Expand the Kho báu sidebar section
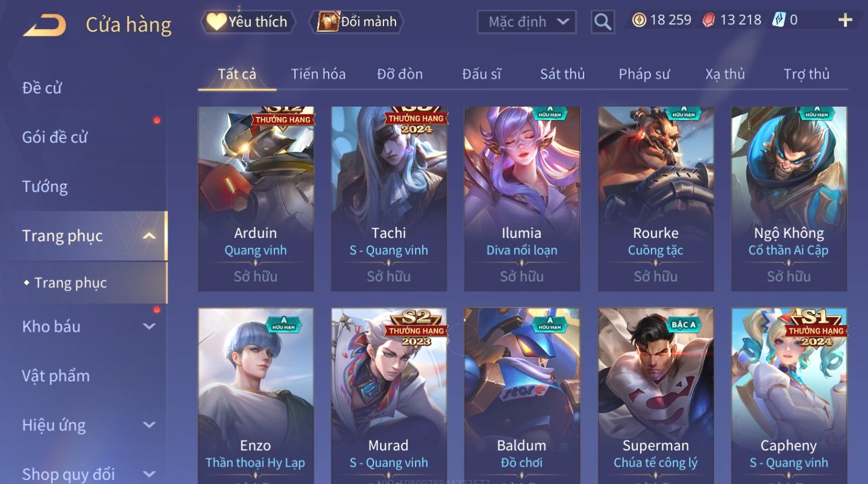The height and width of the screenshot is (484, 868). coord(149,327)
